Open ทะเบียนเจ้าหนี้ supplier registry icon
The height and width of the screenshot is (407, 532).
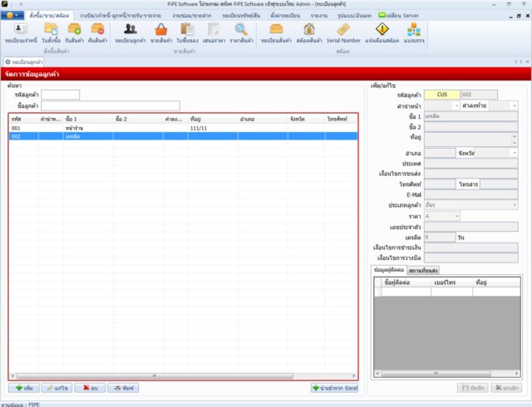pos(21,33)
